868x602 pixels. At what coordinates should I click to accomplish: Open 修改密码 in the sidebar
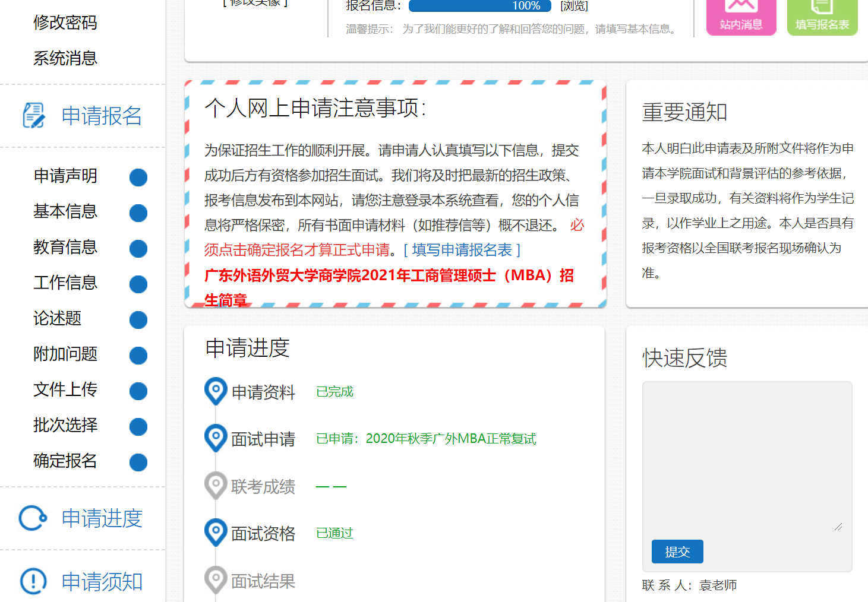(65, 23)
